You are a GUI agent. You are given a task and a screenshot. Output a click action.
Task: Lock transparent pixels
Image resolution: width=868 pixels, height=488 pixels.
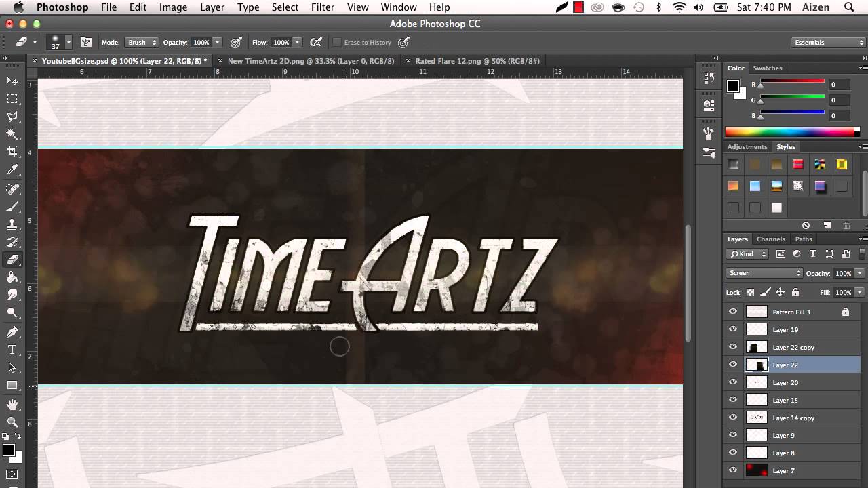(750, 293)
